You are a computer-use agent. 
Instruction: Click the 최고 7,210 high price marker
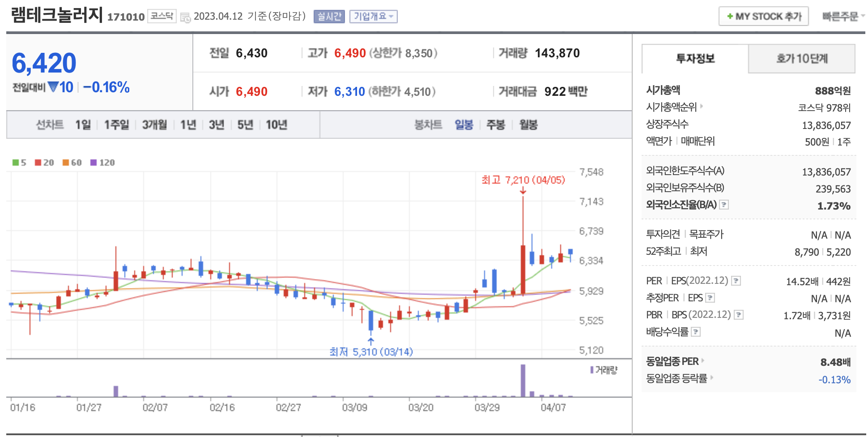(523, 180)
